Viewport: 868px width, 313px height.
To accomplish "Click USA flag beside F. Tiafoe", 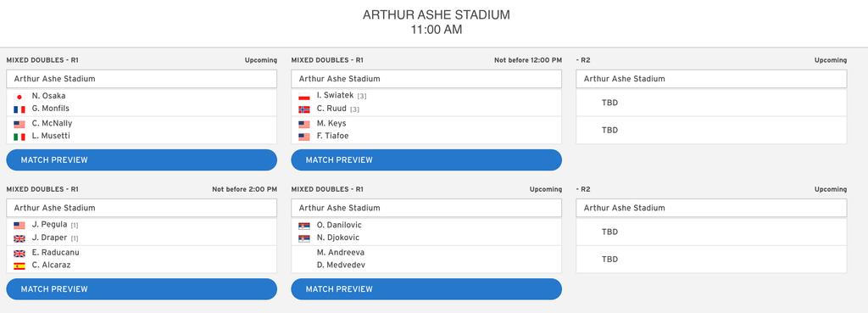I will point(304,137).
